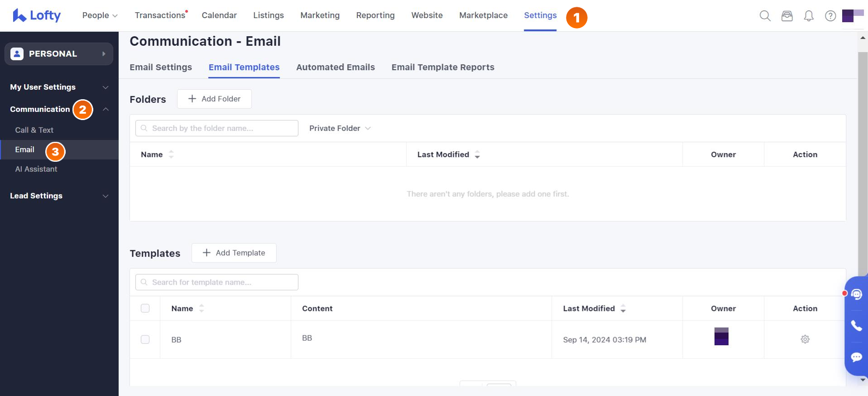The height and width of the screenshot is (396, 868).
Task: Open the support bot widget icon
Action: pyautogui.click(x=856, y=294)
